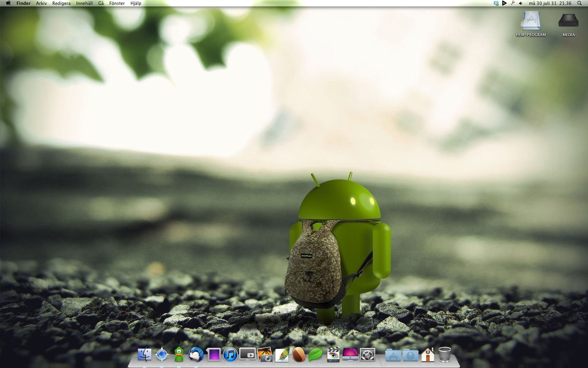Open Applications folder stack in Dock
The height and width of the screenshot is (368, 588).
(393, 355)
